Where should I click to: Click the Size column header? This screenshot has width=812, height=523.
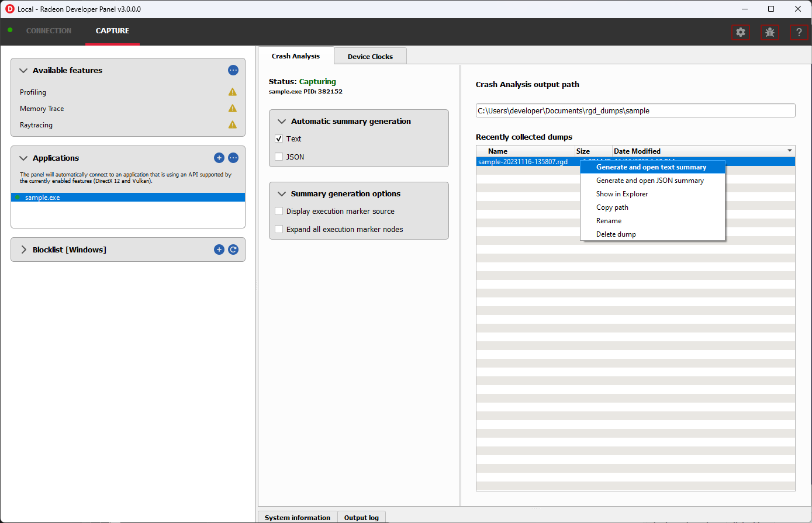(x=594, y=151)
